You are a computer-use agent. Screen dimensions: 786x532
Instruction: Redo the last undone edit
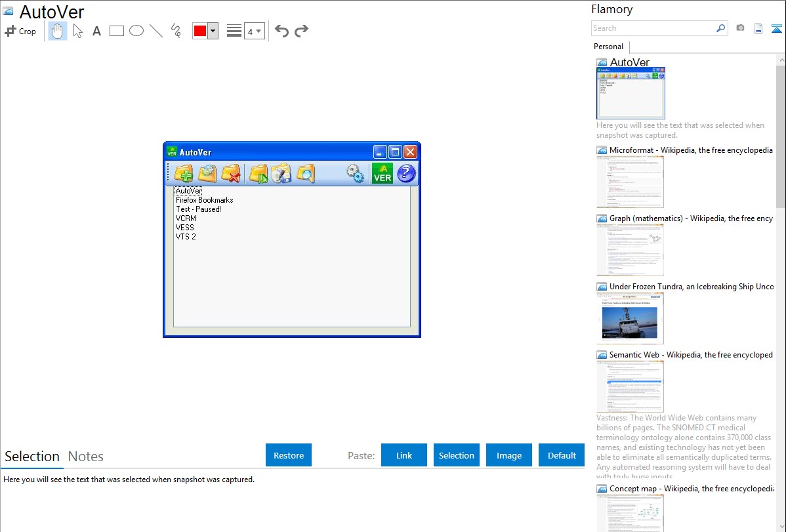click(x=301, y=31)
